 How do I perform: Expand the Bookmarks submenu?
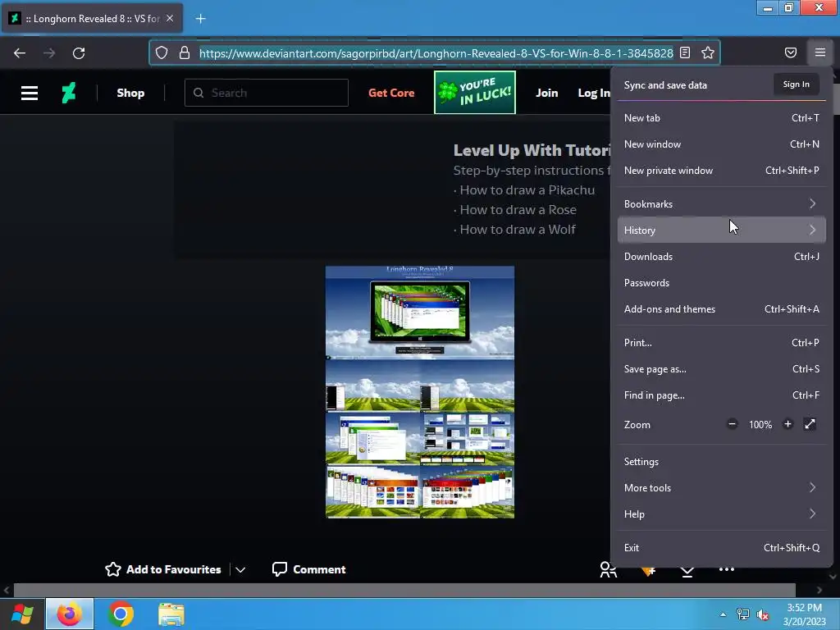721,203
